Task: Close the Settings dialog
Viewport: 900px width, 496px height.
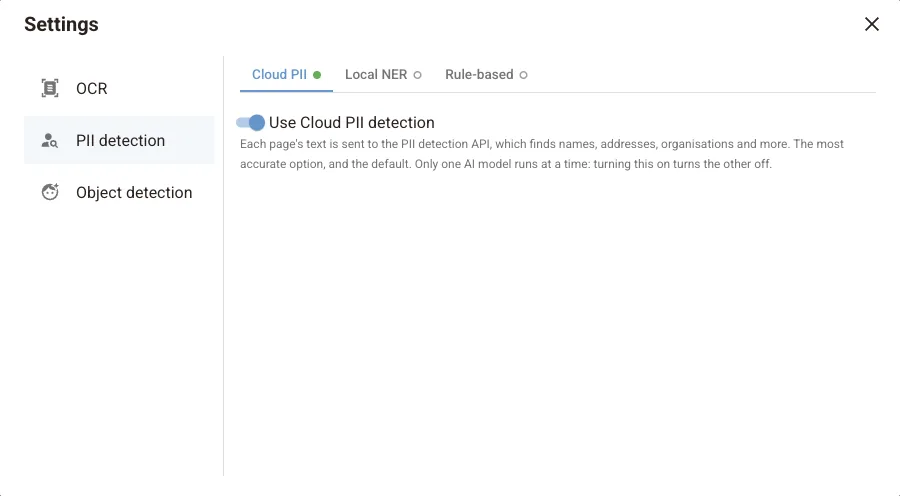Action: coord(871,24)
